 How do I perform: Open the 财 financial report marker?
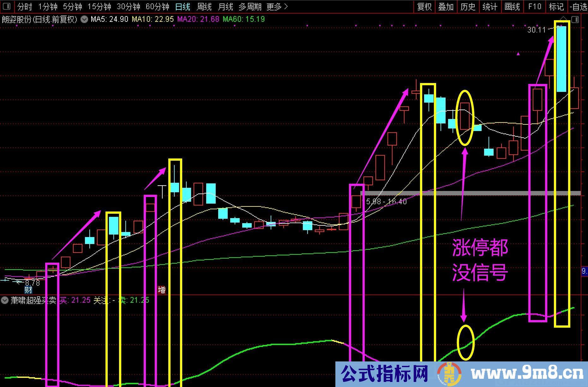pos(28,290)
